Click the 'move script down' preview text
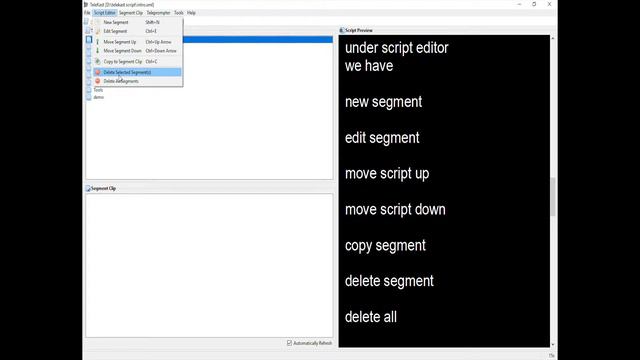This screenshot has width=640, height=360. (395, 210)
